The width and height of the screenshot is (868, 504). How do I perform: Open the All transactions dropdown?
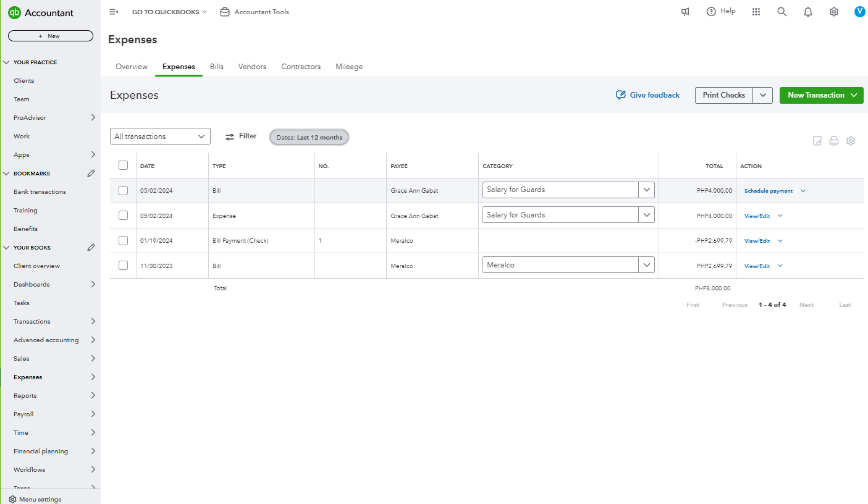[160, 136]
